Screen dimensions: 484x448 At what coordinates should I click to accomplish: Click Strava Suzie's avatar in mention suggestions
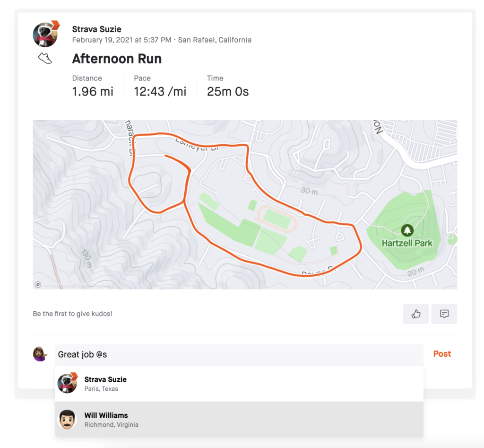tap(68, 384)
